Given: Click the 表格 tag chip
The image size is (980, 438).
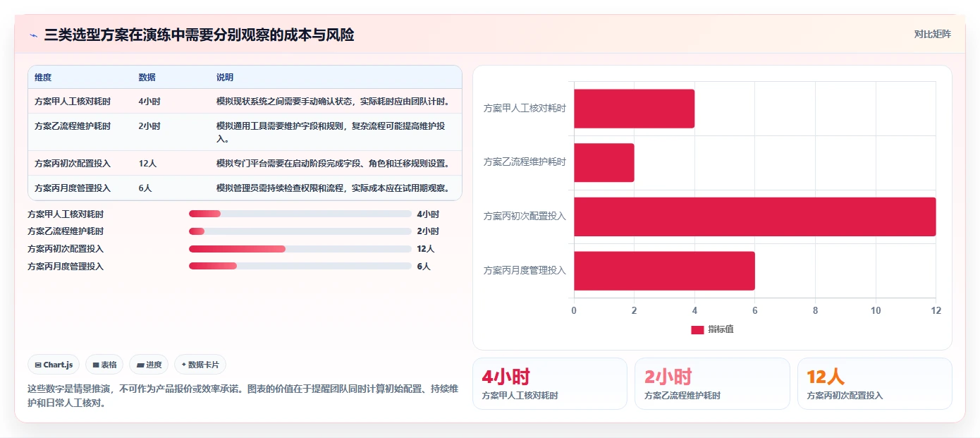Looking at the screenshot, I should (104, 365).
